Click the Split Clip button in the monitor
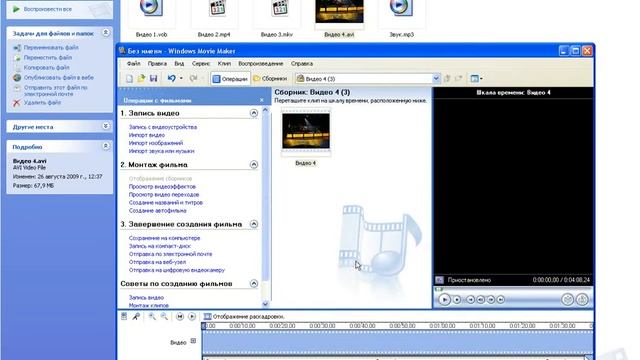The width and height of the screenshot is (640, 360). pyautogui.click(x=567, y=300)
